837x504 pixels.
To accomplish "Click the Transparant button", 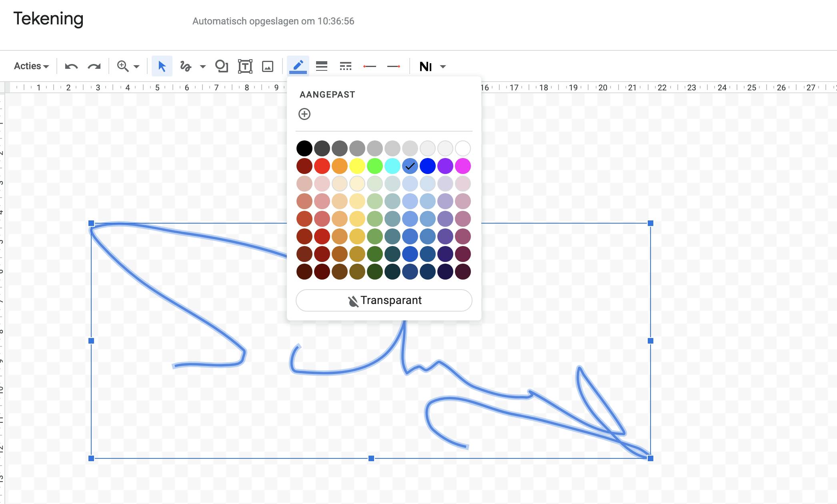I will pyautogui.click(x=384, y=300).
